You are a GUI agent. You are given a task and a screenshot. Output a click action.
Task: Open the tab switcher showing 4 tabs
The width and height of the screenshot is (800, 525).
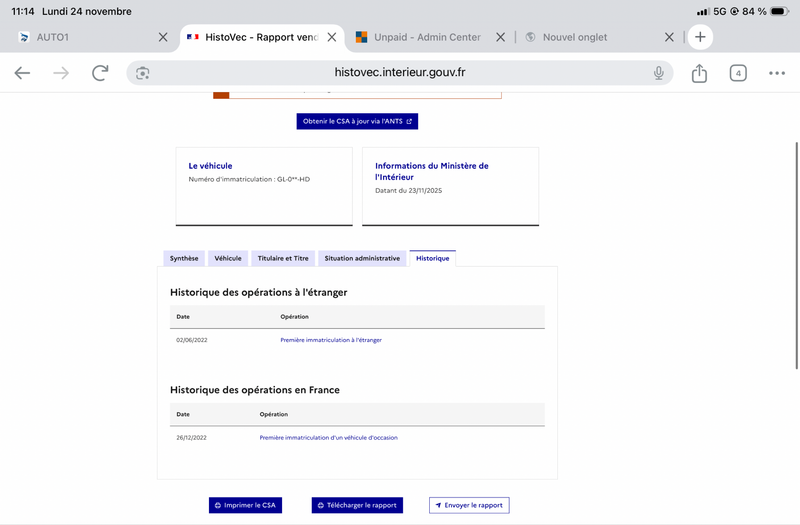point(738,73)
